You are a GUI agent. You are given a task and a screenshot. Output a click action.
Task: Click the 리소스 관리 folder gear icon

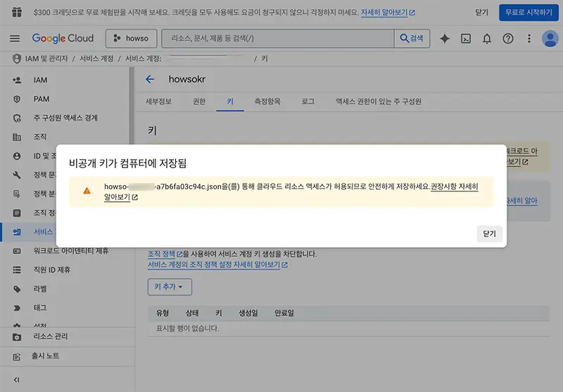17,337
